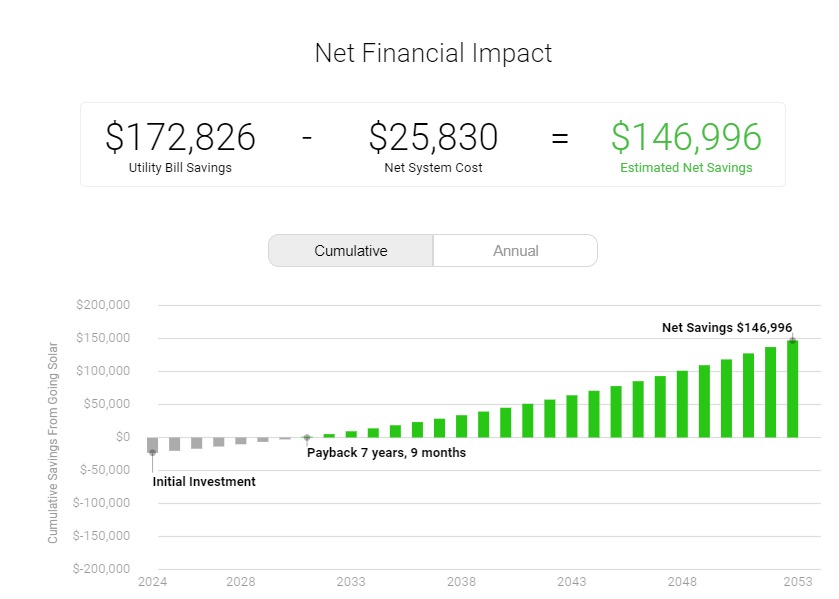Switch to the Annual chart view
The image size is (839, 599).
(515, 251)
